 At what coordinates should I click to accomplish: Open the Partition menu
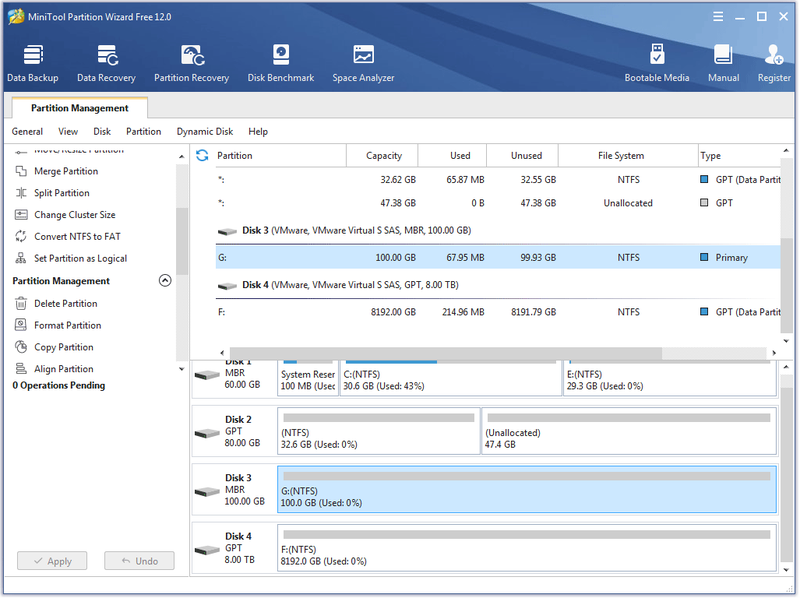coord(143,132)
